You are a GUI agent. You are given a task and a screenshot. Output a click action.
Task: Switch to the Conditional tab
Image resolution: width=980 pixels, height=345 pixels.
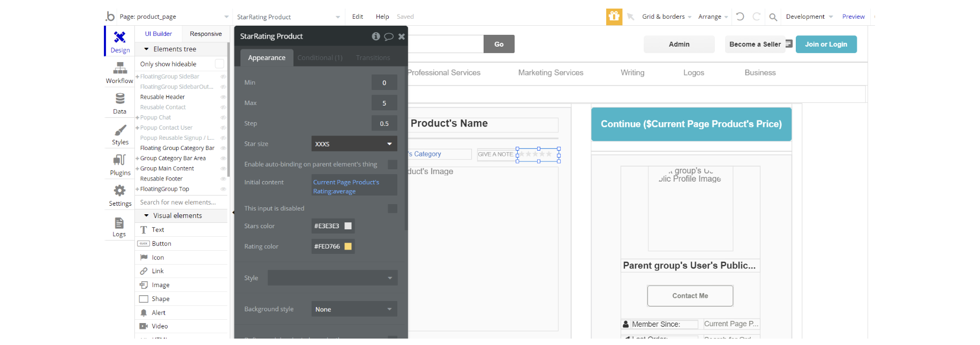coord(320,58)
